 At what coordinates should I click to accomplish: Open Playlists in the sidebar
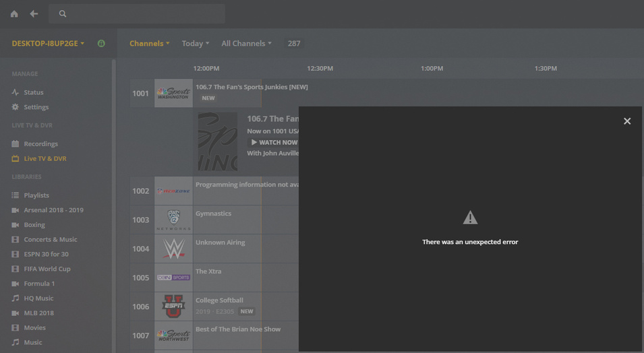click(36, 195)
